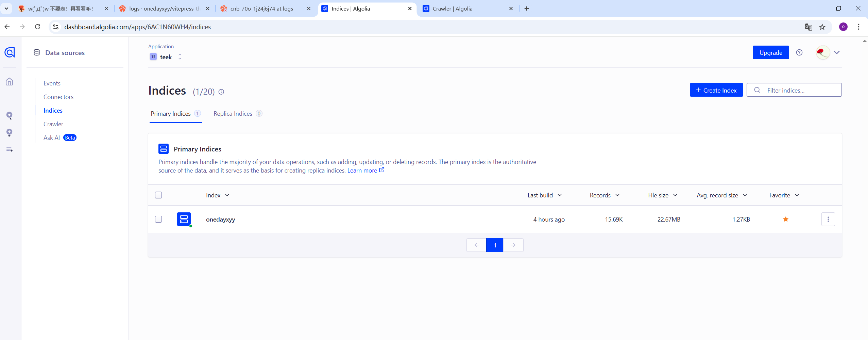Viewport: 868px width, 340px height.
Task: Open the onedayxyy index name
Action: coord(221,220)
